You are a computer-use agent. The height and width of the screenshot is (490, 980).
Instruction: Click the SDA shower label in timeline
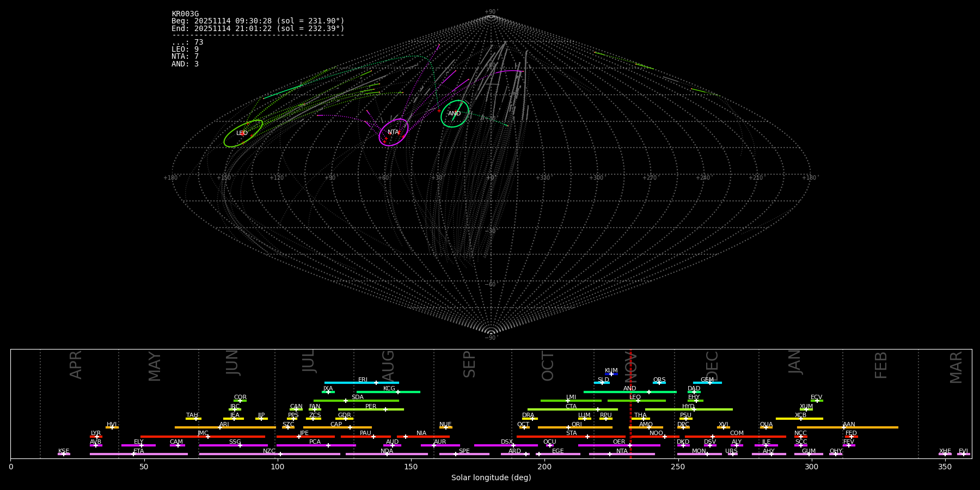[x=357, y=397]
